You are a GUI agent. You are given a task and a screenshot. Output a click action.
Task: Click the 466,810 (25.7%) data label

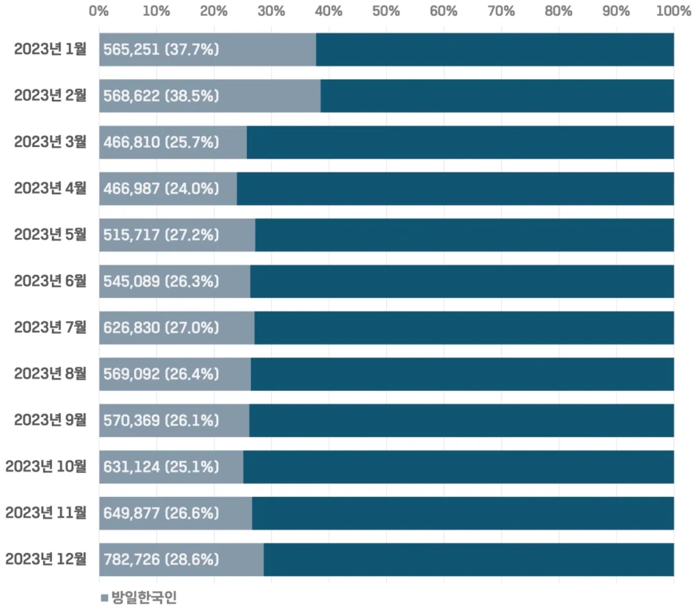click(x=161, y=142)
